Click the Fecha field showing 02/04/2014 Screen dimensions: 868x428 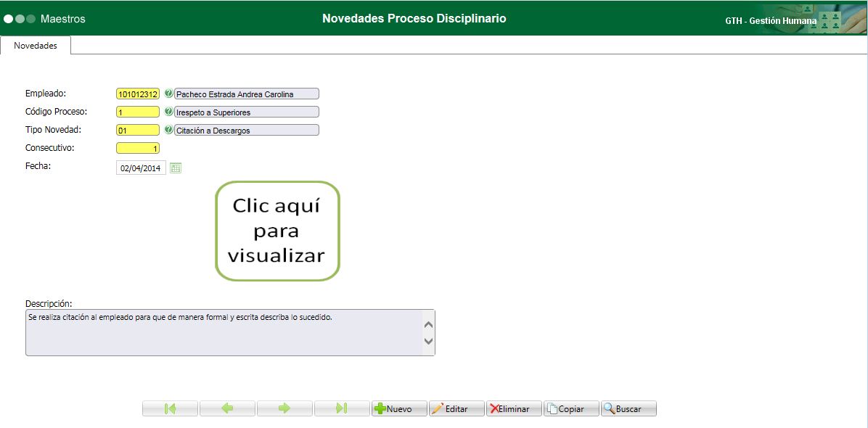(x=140, y=167)
